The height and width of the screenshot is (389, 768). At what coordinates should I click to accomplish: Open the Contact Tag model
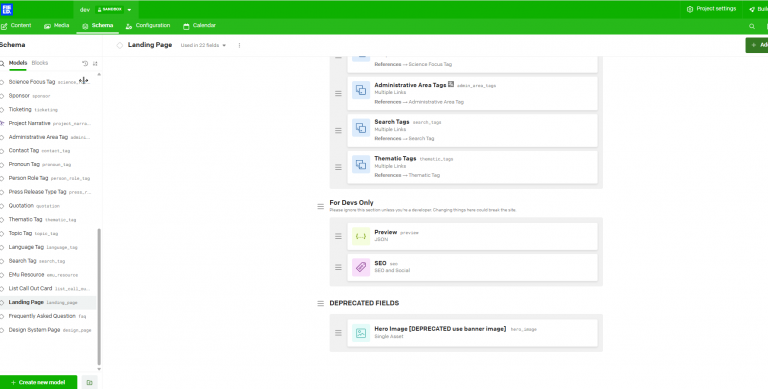(48, 150)
